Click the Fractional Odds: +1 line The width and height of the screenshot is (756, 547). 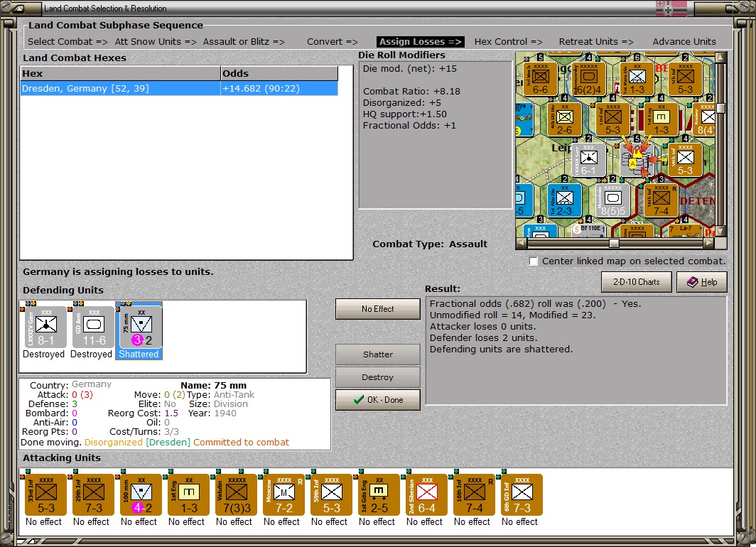pos(409,125)
